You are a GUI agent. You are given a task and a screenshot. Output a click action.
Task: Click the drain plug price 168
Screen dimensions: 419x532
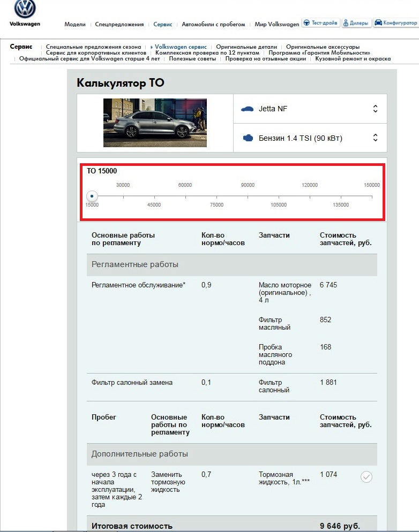325,347
